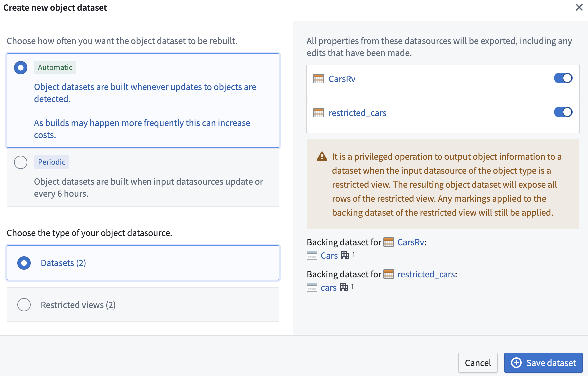
Task: Click the dataset icon beside lowercase cars
Action: [x=312, y=287]
